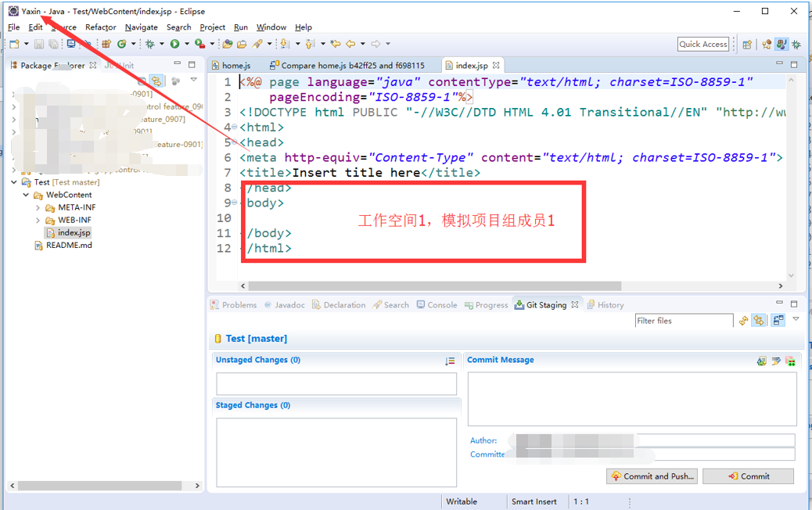Open the Package Explorer view menu triangle

point(194,80)
